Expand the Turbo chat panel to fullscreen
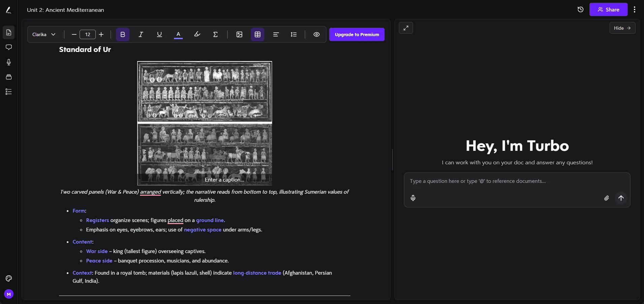 [406, 28]
